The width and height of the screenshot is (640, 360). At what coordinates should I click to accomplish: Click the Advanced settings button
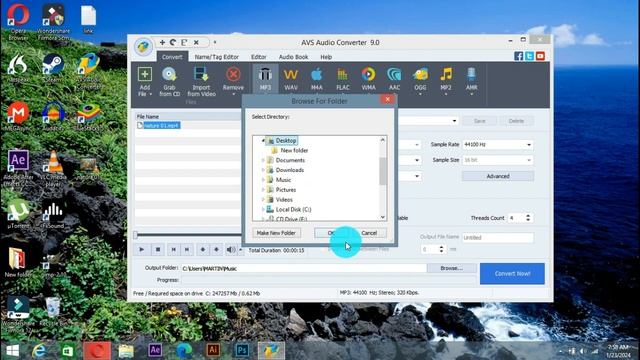(x=498, y=176)
